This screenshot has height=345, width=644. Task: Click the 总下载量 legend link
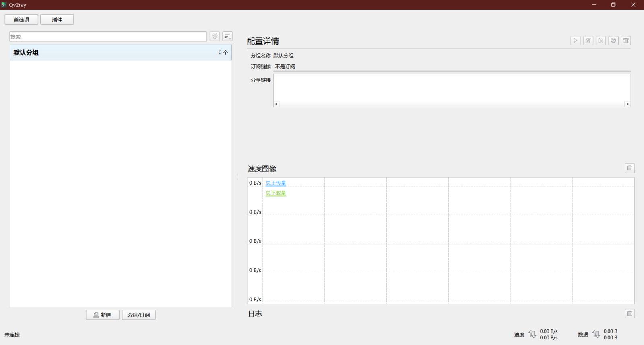click(x=276, y=193)
